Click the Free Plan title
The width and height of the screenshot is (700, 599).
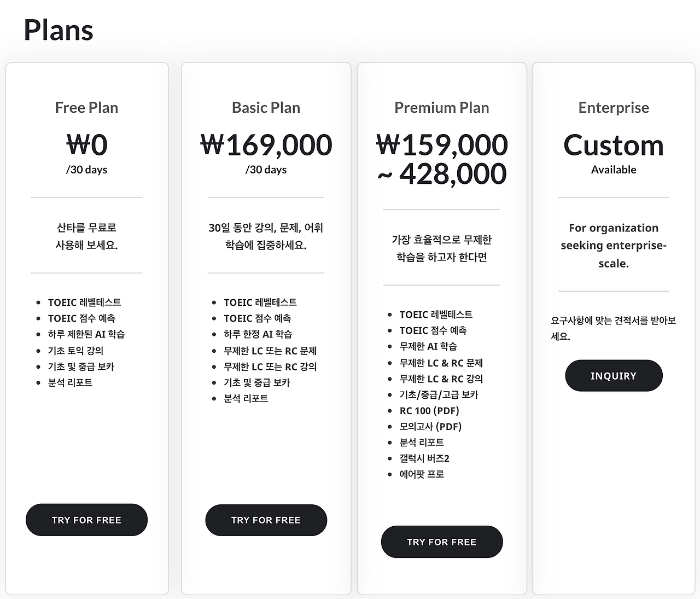coord(86,108)
